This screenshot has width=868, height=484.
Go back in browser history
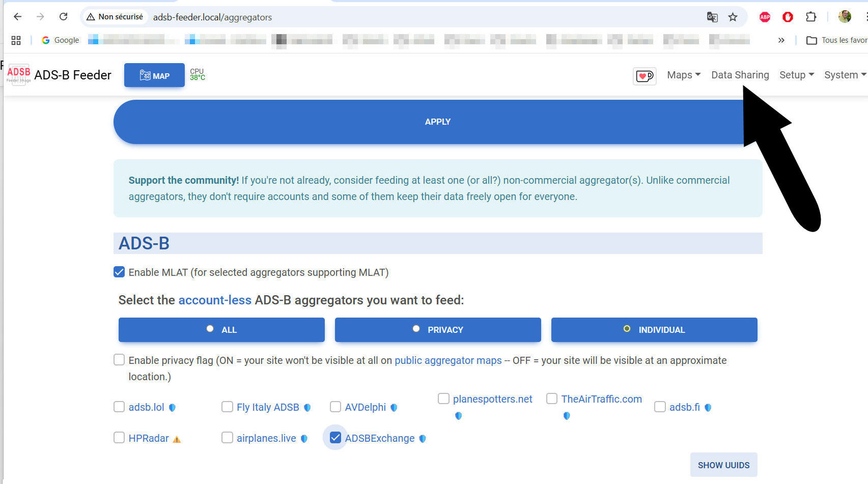click(x=17, y=17)
